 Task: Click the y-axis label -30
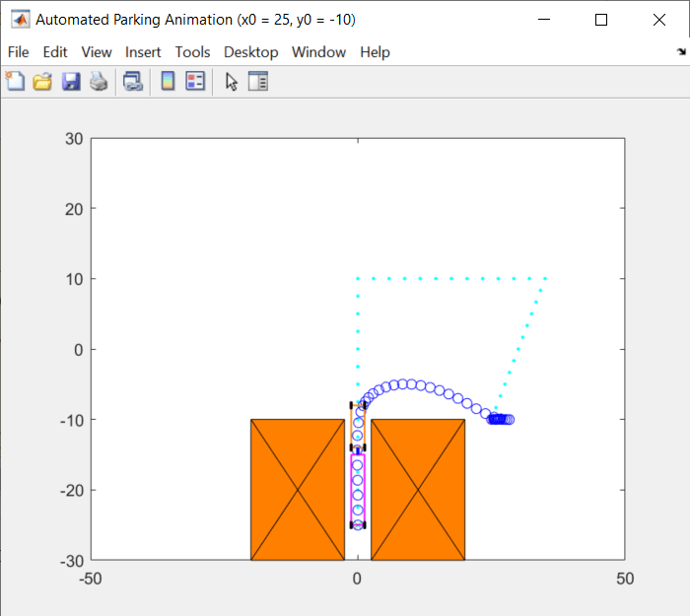click(72, 561)
